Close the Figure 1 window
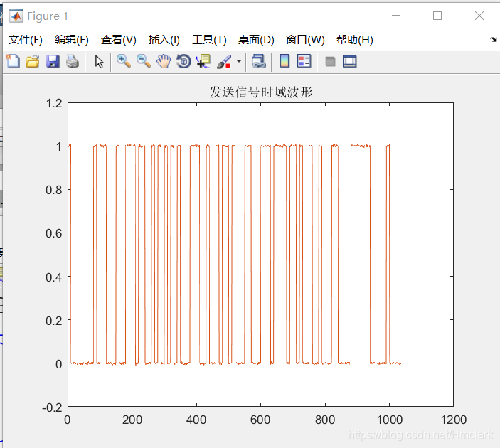 [x=479, y=16]
